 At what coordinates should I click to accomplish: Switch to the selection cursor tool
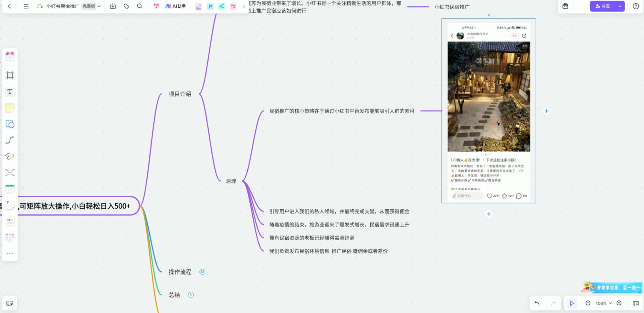pyautogui.click(x=572, y=303)
